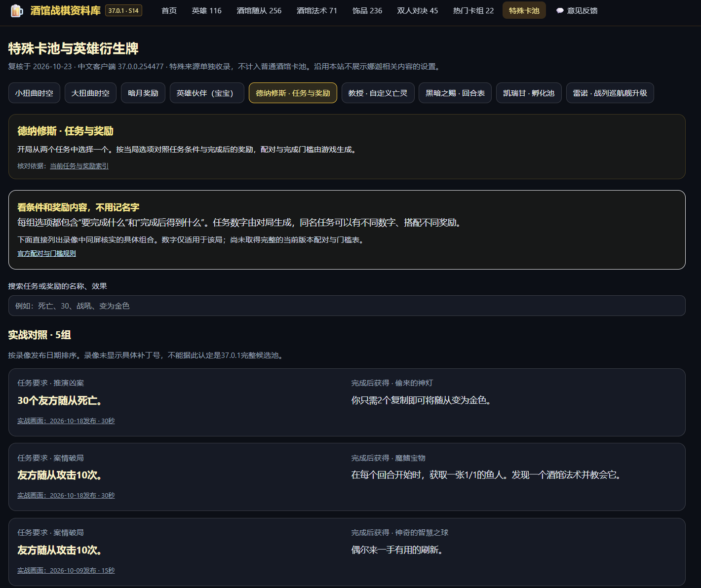Focus the quest and reward search field
The image size is (701, 588).
click(347, 306)
